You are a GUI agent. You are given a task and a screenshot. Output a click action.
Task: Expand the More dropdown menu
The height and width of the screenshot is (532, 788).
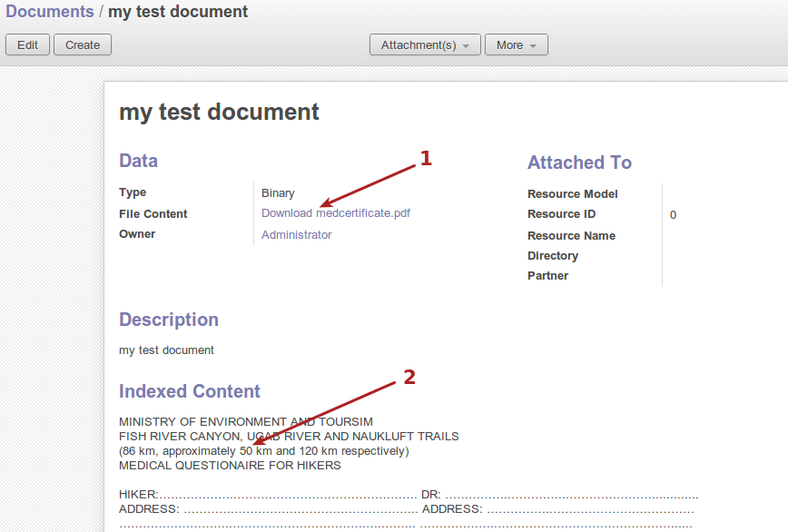tap(516, 44)
